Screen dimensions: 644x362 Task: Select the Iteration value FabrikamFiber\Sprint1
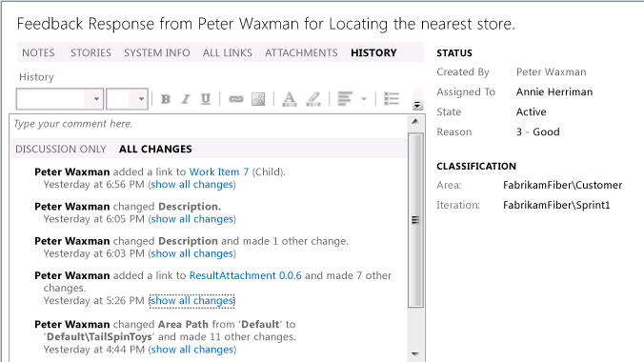556,205
